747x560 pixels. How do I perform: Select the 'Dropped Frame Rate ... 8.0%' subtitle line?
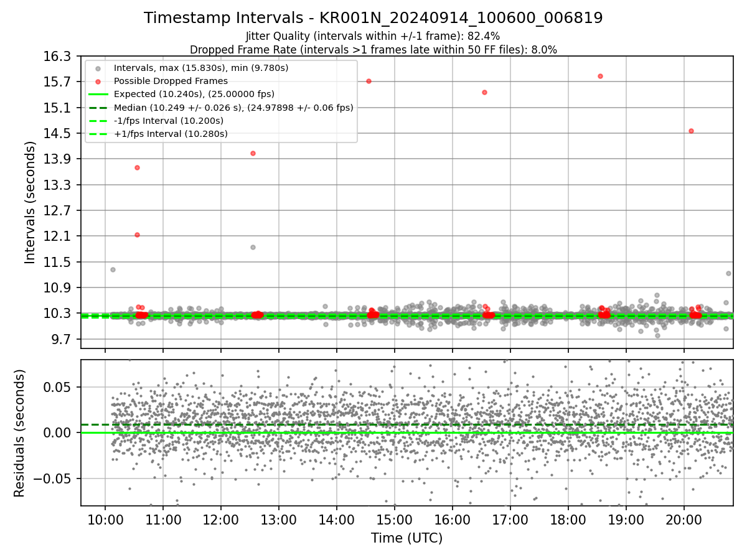[x=373, y=49]
